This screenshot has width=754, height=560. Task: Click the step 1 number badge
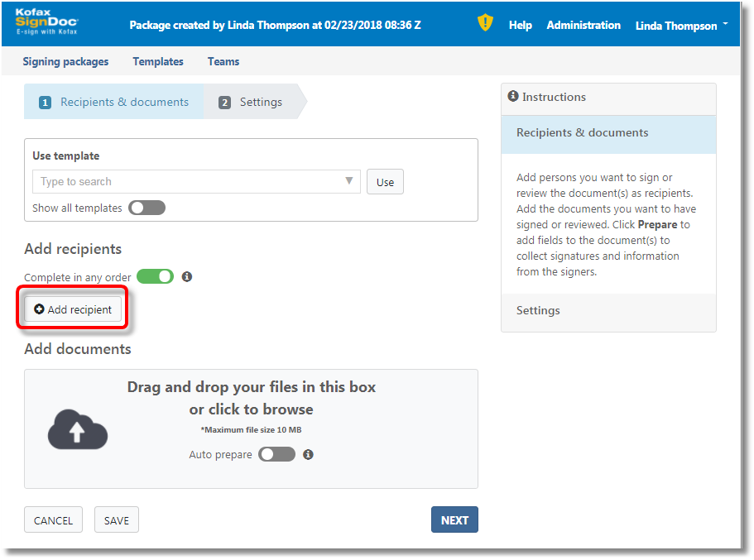[x=46, y=103]
